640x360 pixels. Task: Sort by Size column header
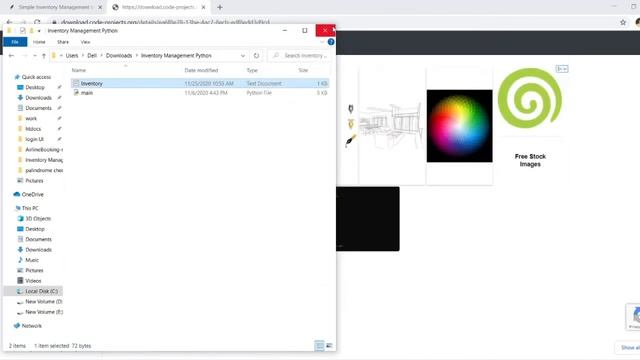pos(303,70)
